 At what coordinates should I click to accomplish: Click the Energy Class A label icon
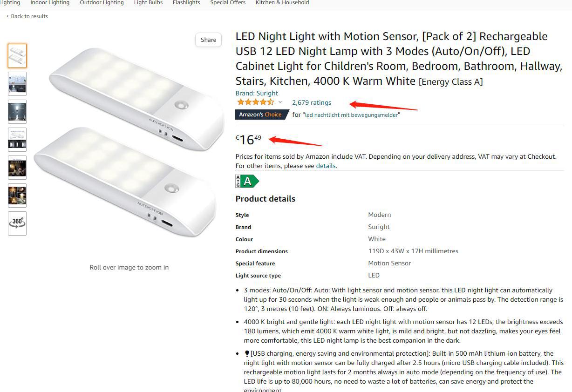(247, 181)
